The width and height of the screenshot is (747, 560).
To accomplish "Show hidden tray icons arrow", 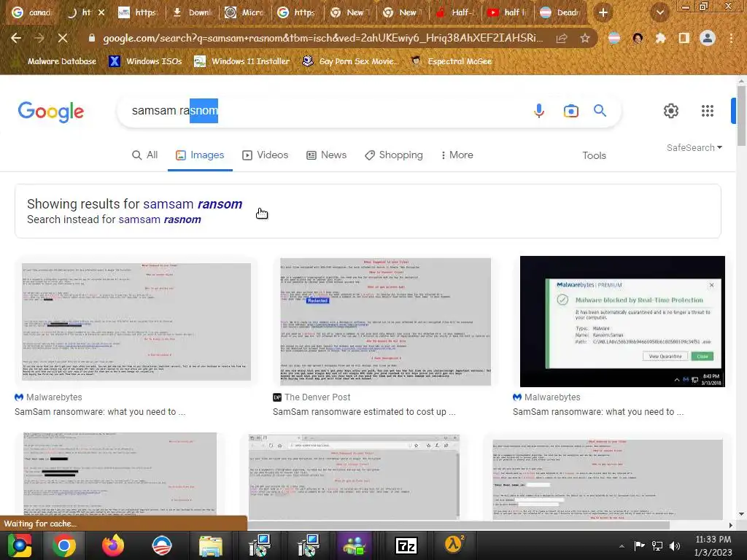I will [x=622, y=546].
